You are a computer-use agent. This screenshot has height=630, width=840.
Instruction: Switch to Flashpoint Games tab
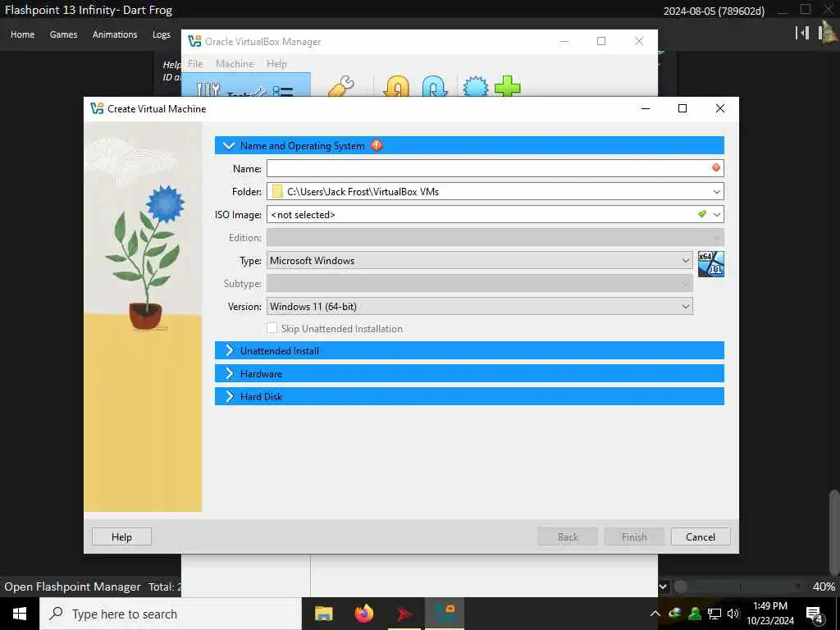click(x=63, y=34)
